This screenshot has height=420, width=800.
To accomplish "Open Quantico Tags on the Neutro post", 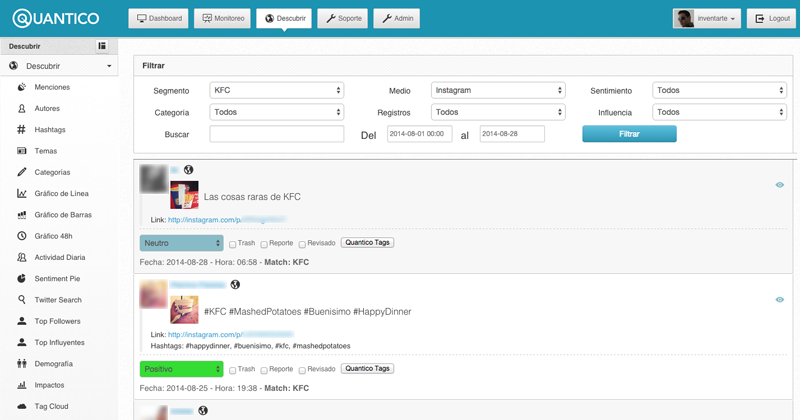I will pos(367,242).
